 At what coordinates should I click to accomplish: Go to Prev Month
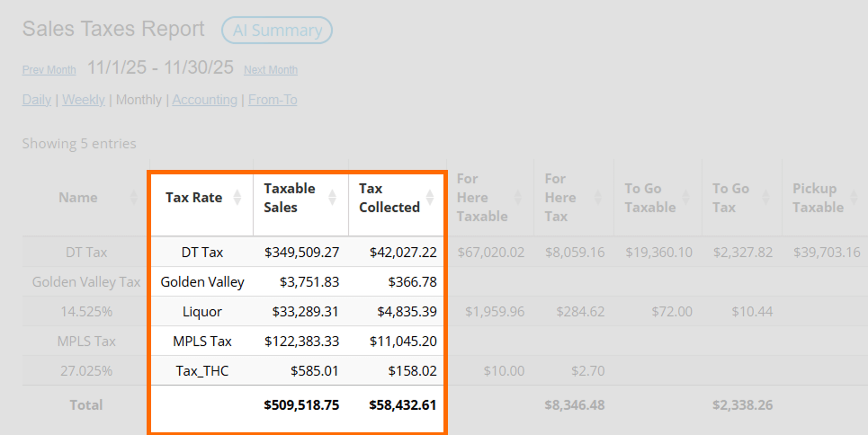[49, 70]
